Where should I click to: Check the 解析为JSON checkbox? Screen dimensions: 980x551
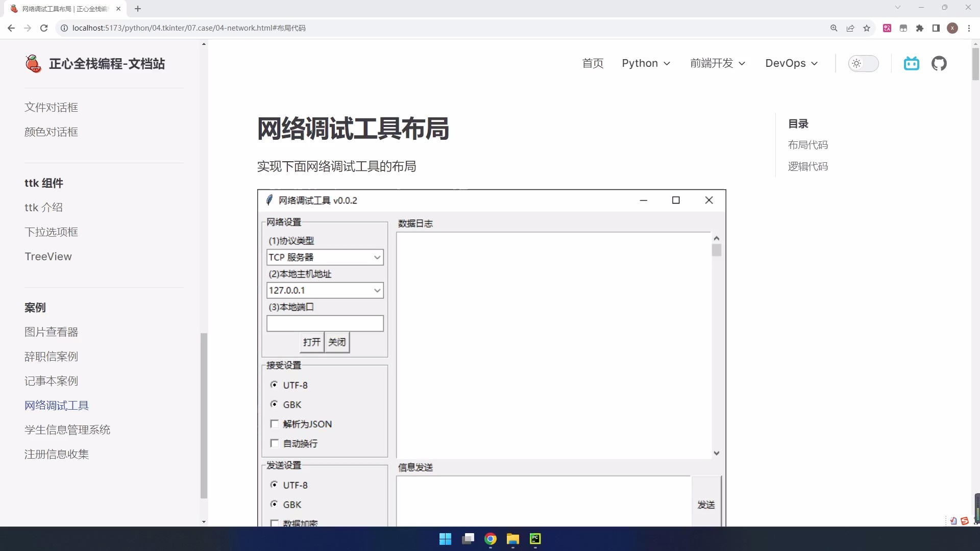[x=275, y=424]
